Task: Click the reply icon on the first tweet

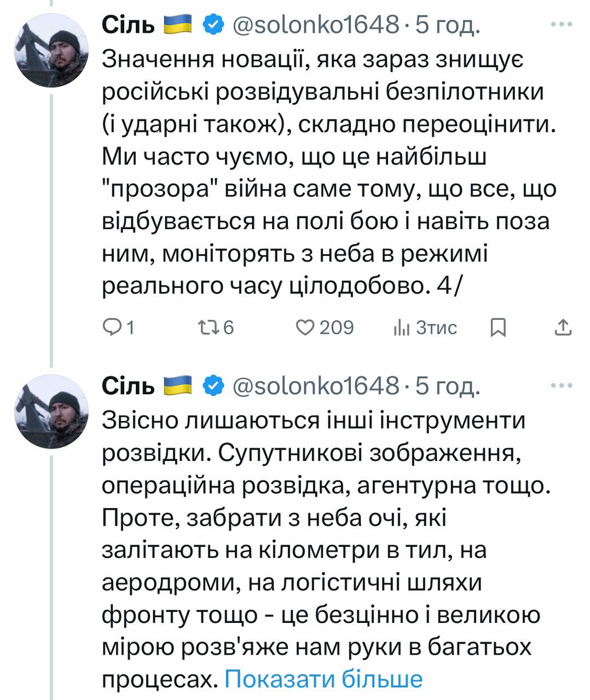Action: (x=113, y=328)
